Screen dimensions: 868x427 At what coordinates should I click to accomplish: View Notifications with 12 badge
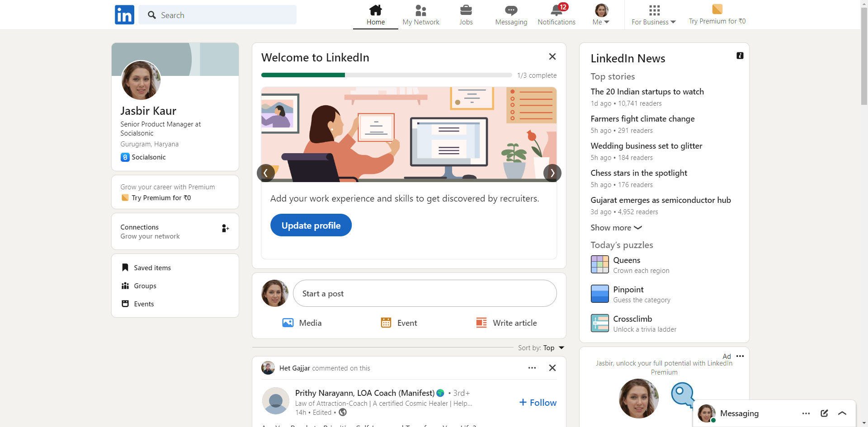[557, 15]
